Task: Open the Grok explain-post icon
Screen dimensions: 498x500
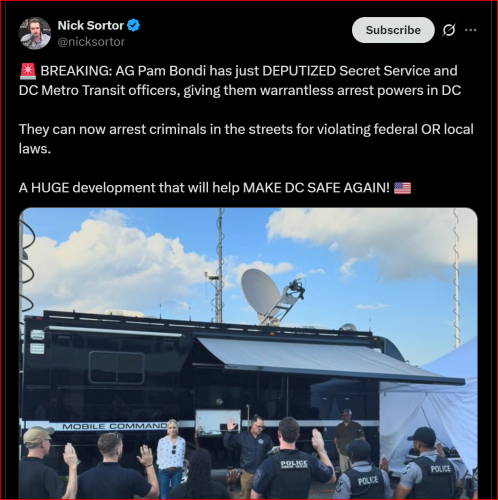Action: coord(449,30)
